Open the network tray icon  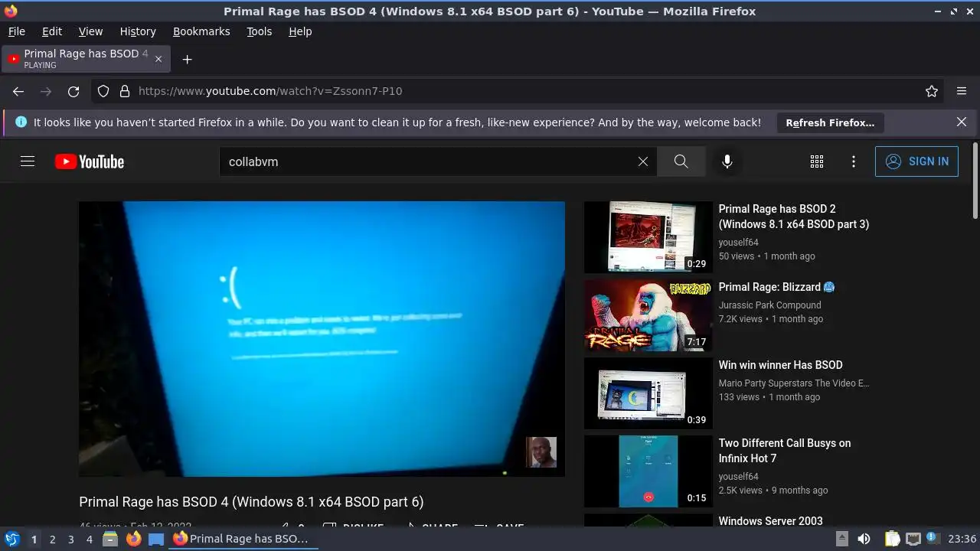coord(913,539)
